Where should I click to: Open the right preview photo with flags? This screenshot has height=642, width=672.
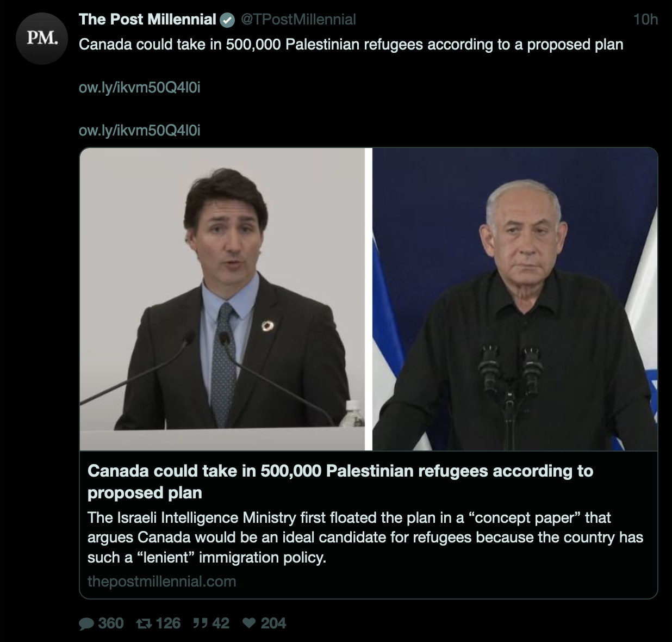(x=515, y=299)
